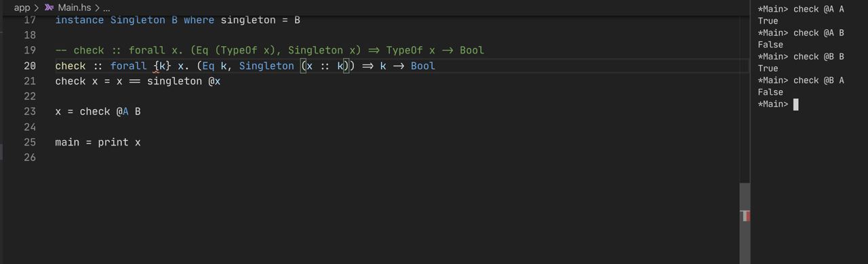Click '(x :: k)' bracket pair on line 20
Image resolution: width=868 pixels, height=264 pixels.
(x=325, y=66)
